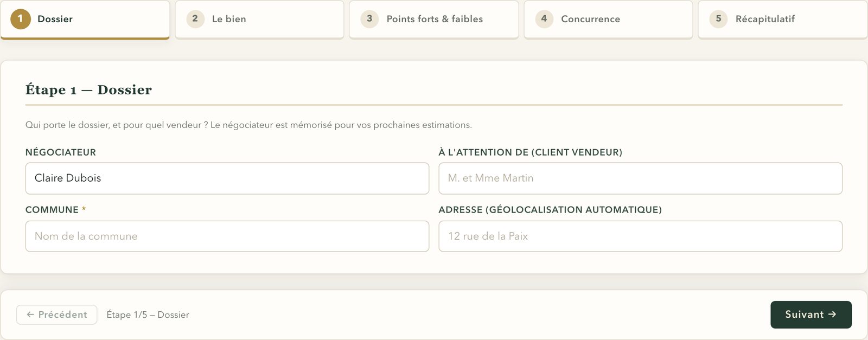The image size is (868, 340).
Task: Click the Négociateur field with Claire Dubois
Action: [227, 178]
